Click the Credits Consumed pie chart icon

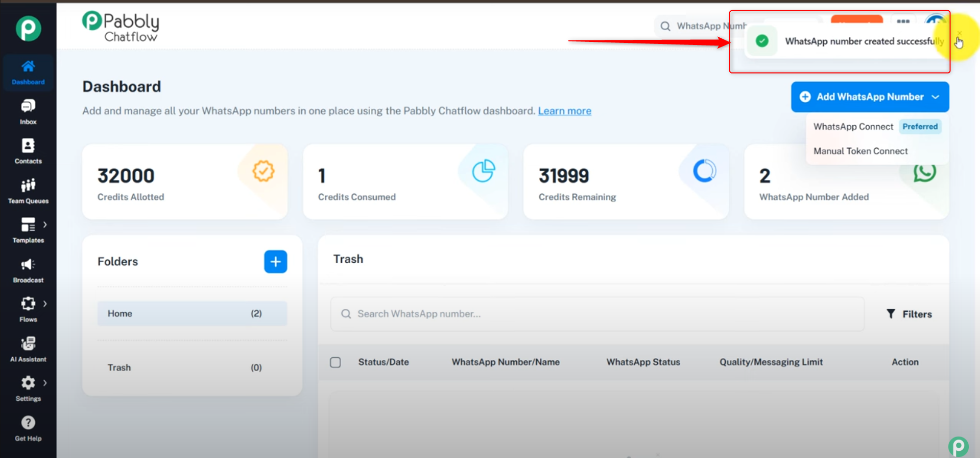click(x=484, y=171)
